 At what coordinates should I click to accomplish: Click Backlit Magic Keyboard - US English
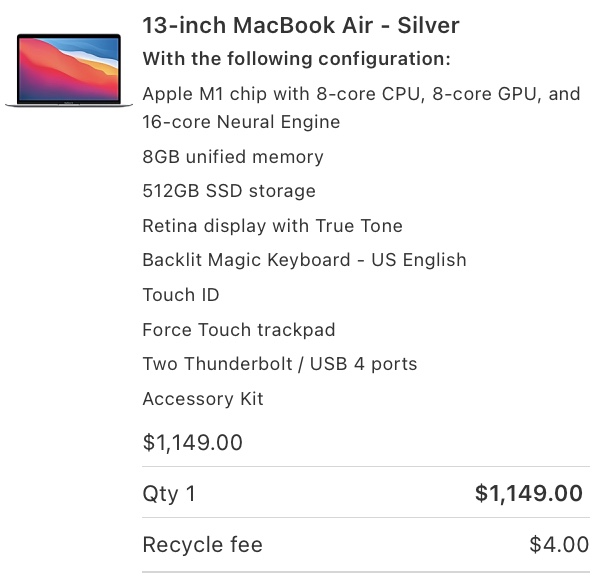(304, 260)
